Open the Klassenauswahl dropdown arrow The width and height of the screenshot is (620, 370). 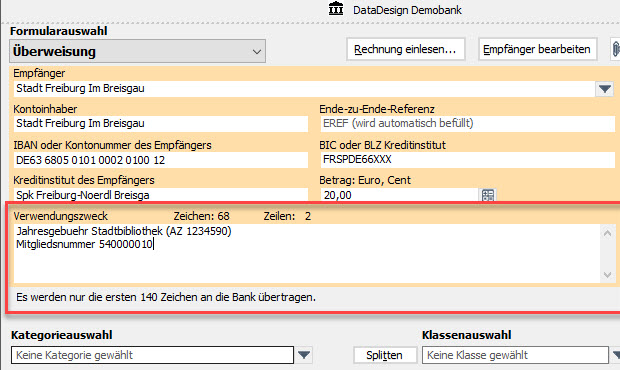[615, 355]
